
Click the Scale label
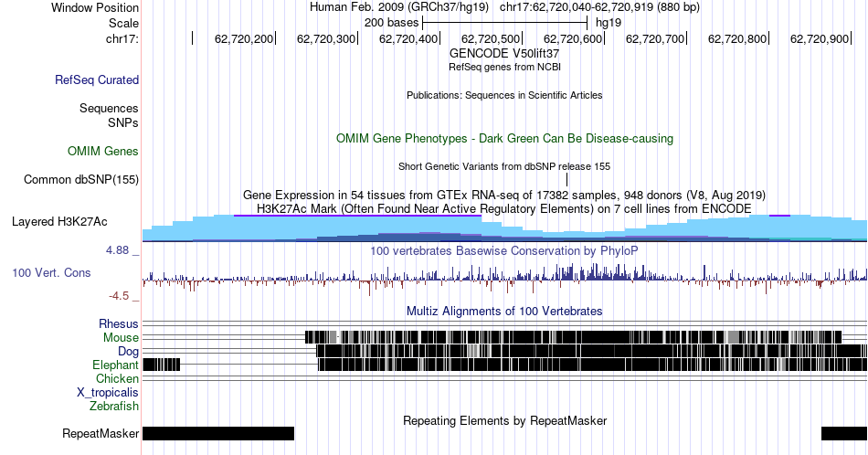click(x=123, y=23)
